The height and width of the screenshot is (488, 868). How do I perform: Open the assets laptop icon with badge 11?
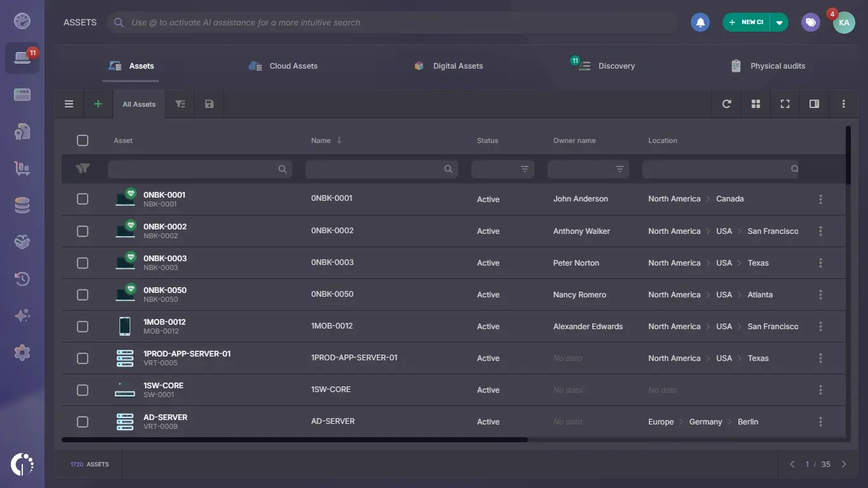click(22, 58)
